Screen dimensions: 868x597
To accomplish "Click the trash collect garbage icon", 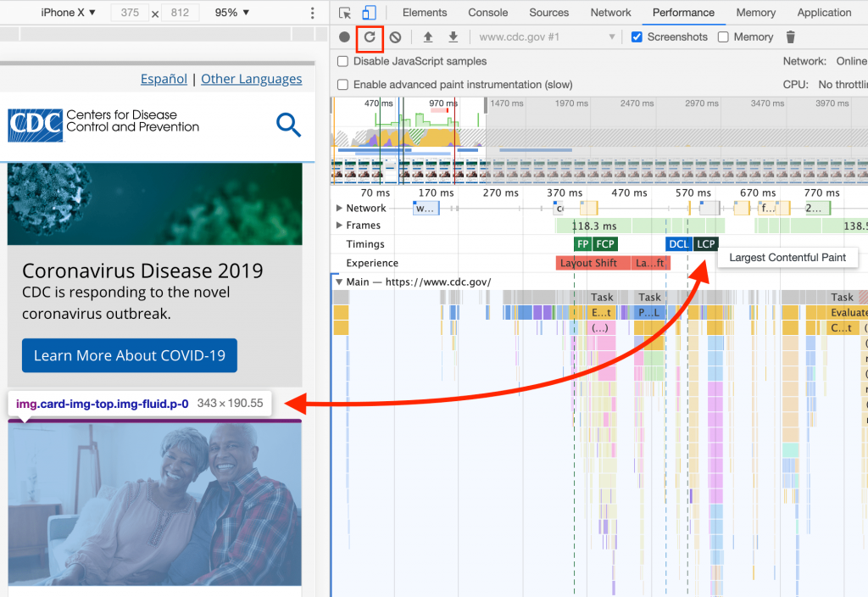I will tap(791, 37).
